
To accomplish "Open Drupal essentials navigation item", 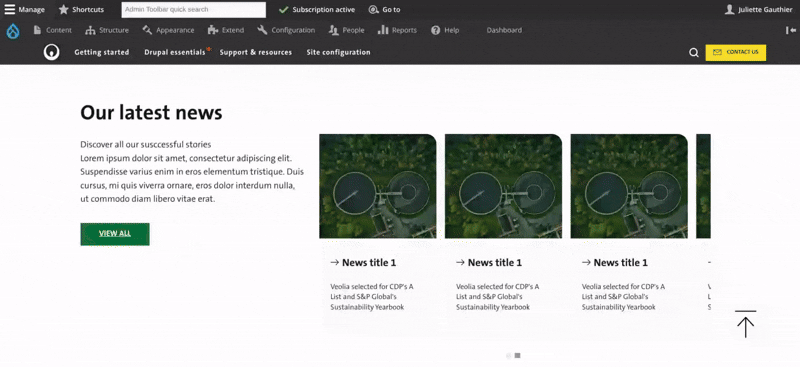I will coord(175,52).
